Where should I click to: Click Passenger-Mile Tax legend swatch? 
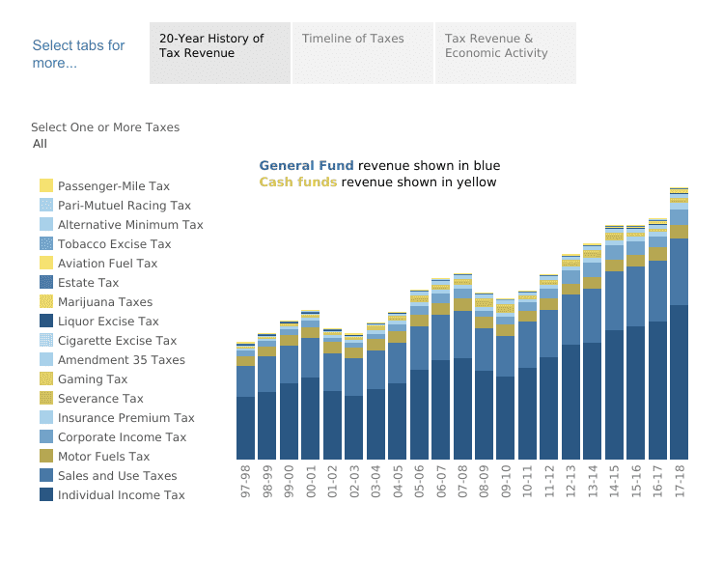click(x=46, y=186)
